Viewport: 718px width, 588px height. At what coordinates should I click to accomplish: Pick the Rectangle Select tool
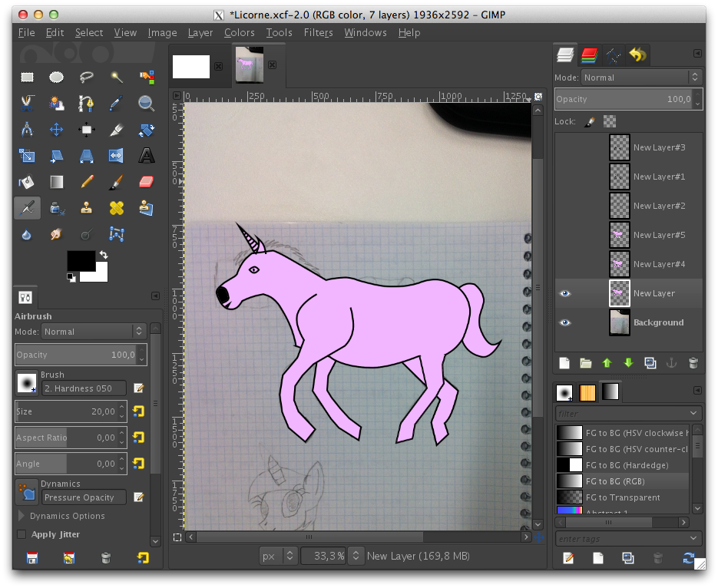coord(27,77)
